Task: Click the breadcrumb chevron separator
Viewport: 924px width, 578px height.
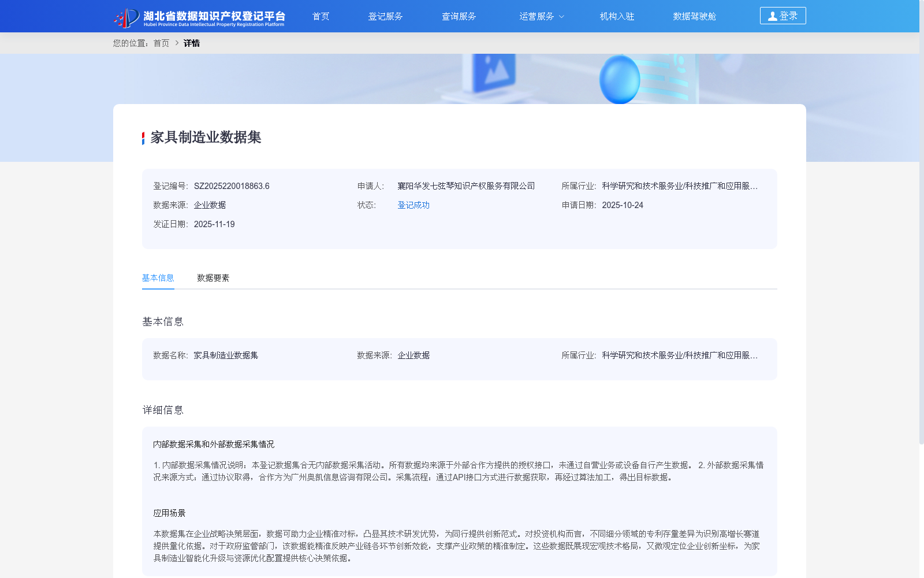Action: click(x=177, y=43)
